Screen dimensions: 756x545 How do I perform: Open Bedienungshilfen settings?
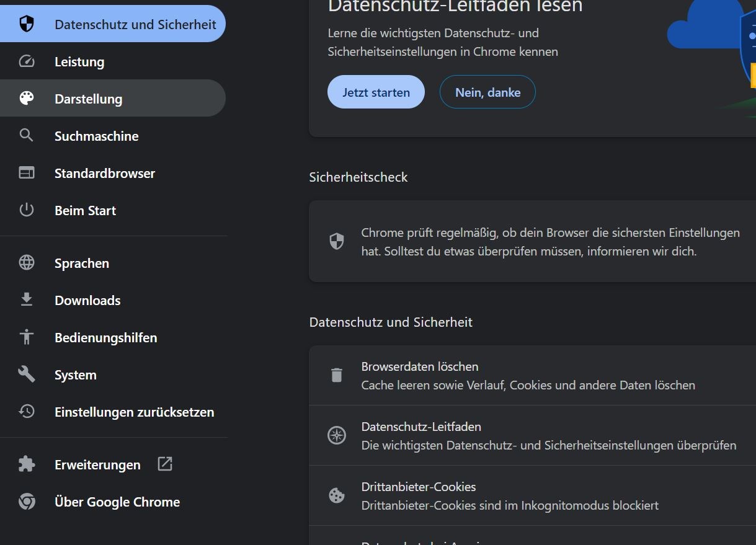(113, 337)
